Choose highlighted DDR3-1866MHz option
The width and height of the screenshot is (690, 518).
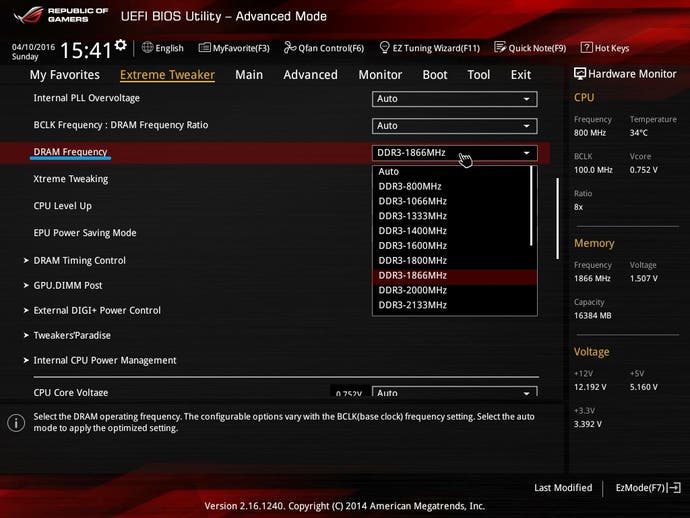click(x=455, y=276)
